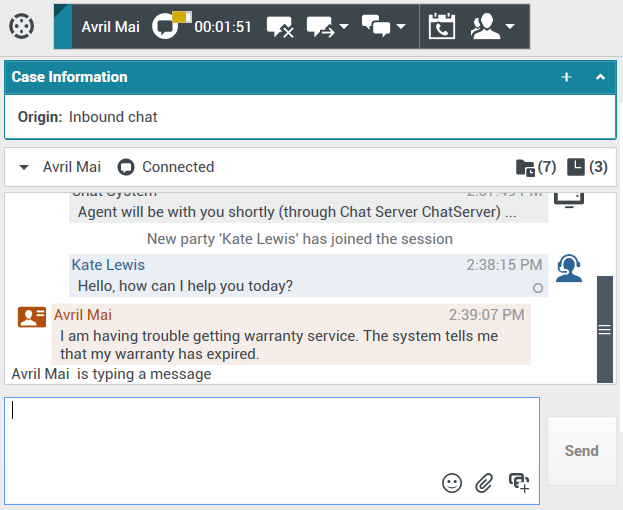
Task: Collapse the Case Information panel
Action: tap(600, 77)
